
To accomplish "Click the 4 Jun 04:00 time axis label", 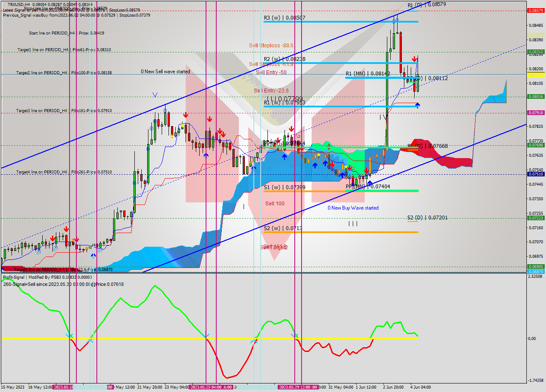I will [x=420, y=387].
